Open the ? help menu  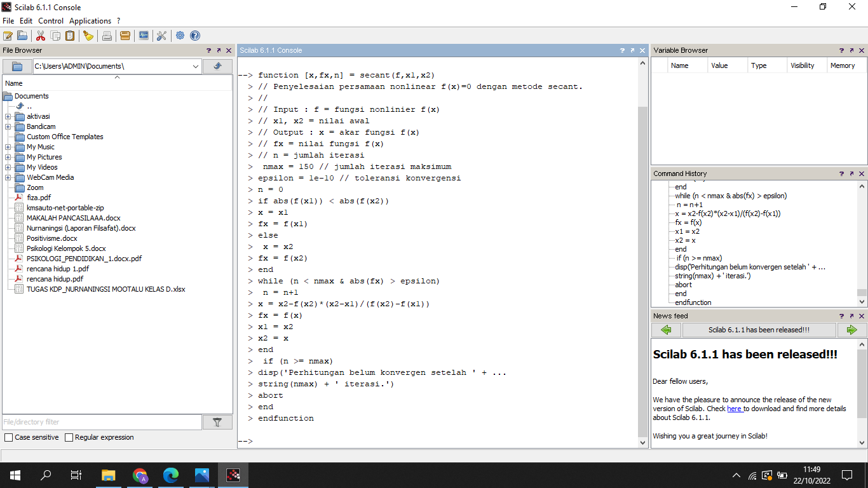click(118, 21)
